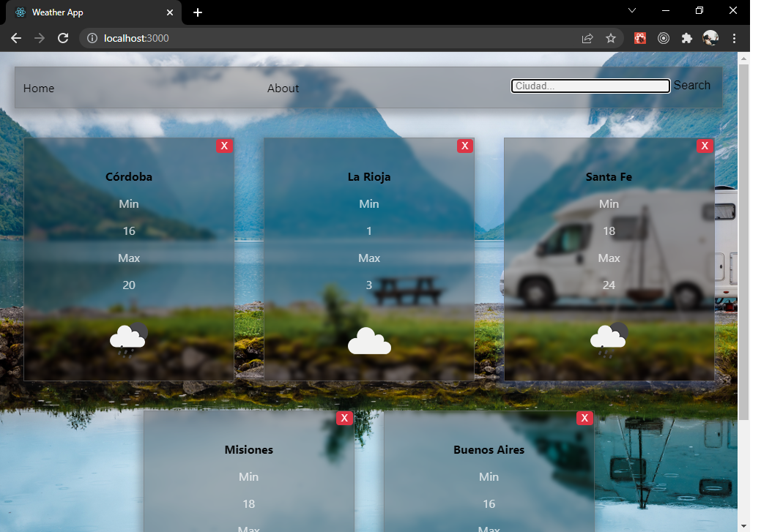Reload the localhost page
761x532 pixels.
[63, 38]
